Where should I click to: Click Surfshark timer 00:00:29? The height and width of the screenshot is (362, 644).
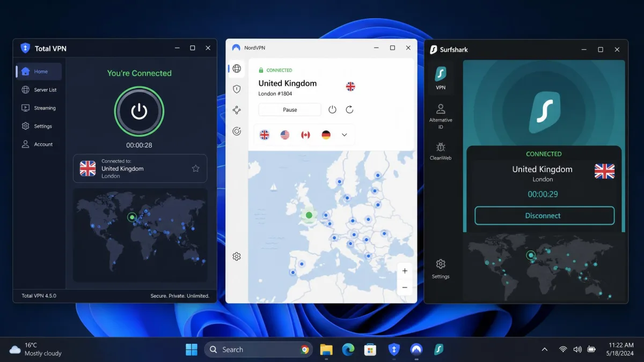coord(543,194)
